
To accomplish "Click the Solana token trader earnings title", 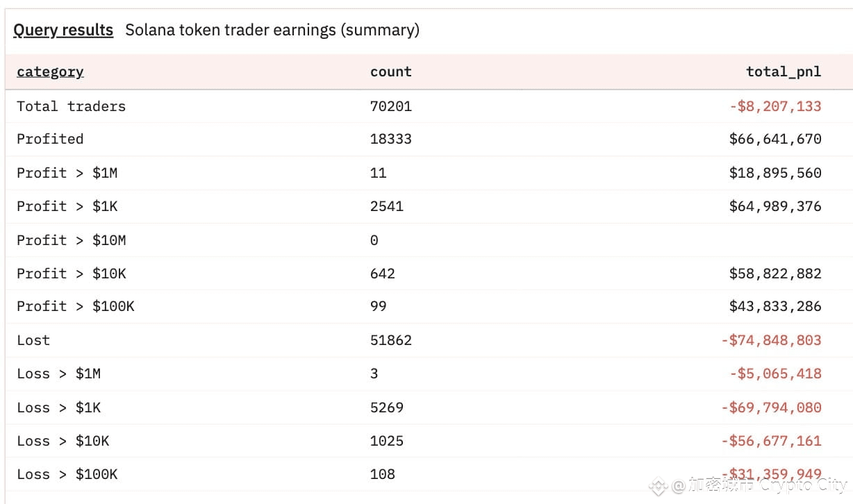I will coord(272,31).
